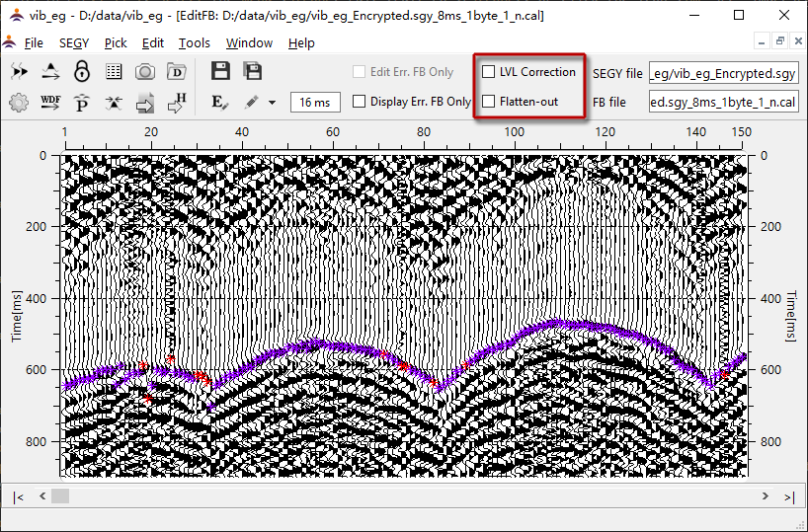Image resolution: width=808 pixels, height=532 pixels.
Task: Close the inner EditFB document window
Action: point(798,41)
